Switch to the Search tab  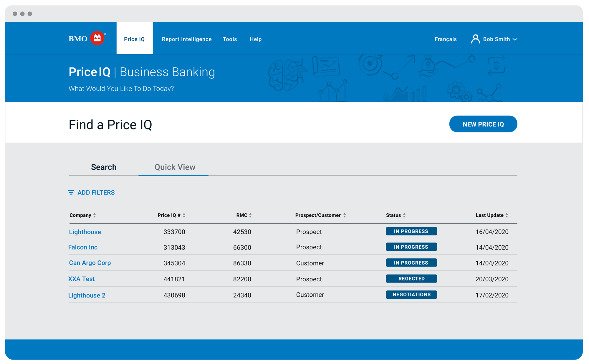[103, 167]
